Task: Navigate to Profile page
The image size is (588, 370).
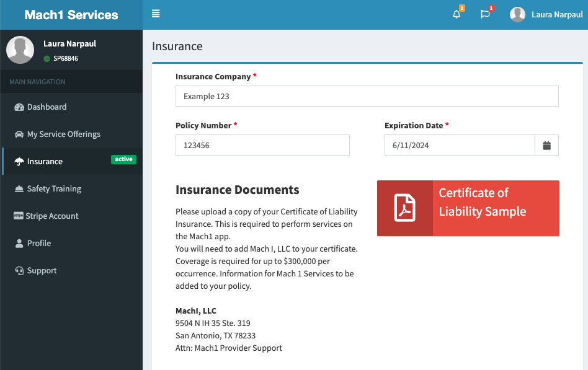Action: 71,244
